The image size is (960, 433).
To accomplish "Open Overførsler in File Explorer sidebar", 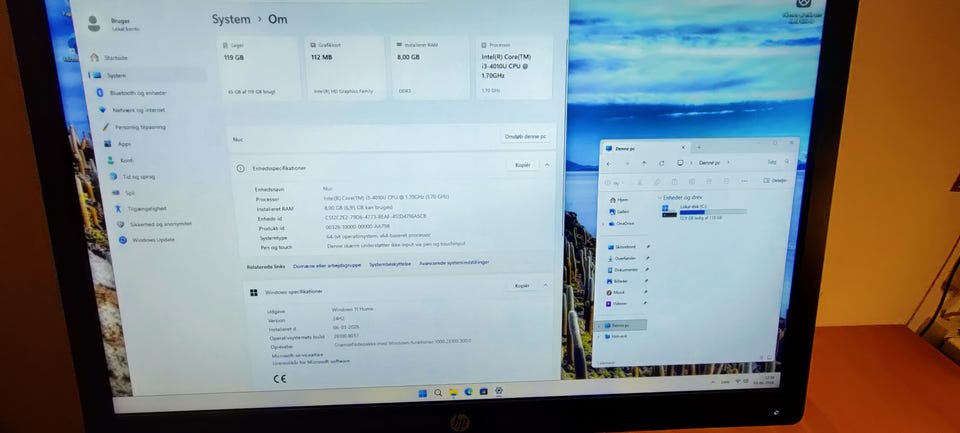I will 622,258.
